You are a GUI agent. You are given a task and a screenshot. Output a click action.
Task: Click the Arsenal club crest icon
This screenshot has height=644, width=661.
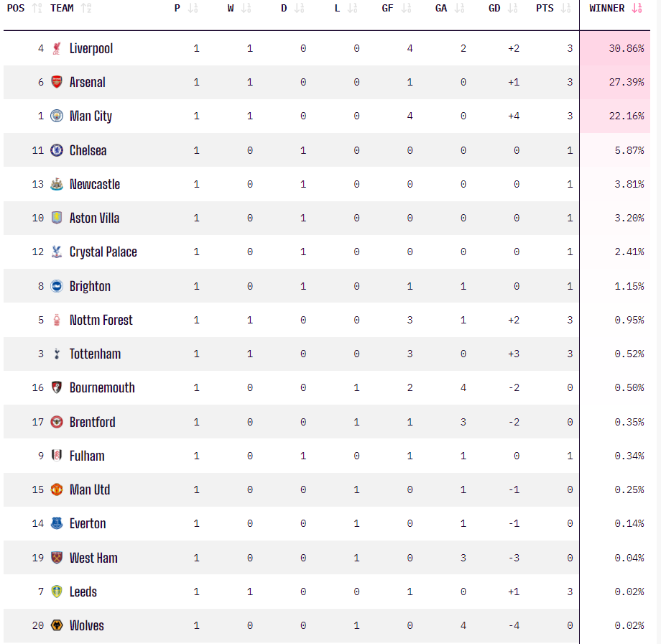tap(57, 83)
